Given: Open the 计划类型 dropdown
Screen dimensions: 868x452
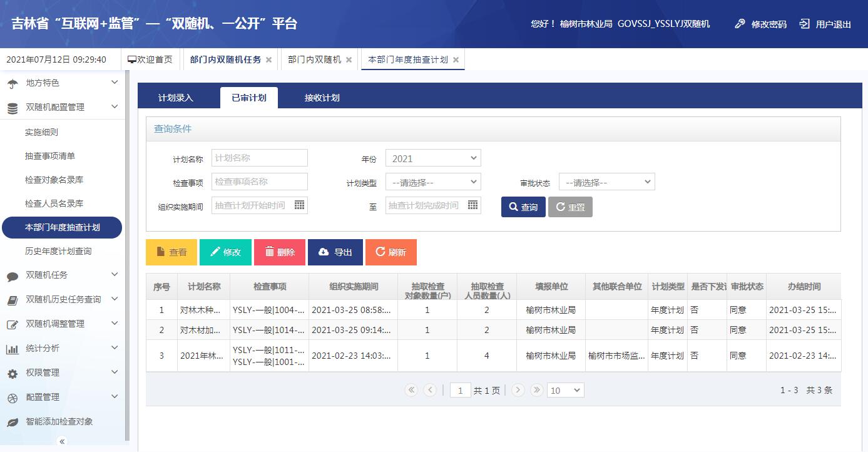Looking at the screenshot, I should pos(433,182).
